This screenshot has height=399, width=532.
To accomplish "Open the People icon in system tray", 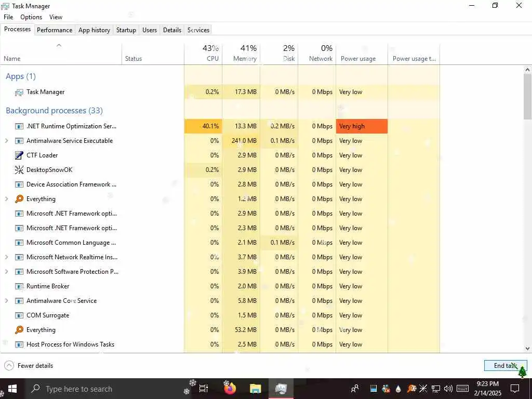I will click(355, 389).
